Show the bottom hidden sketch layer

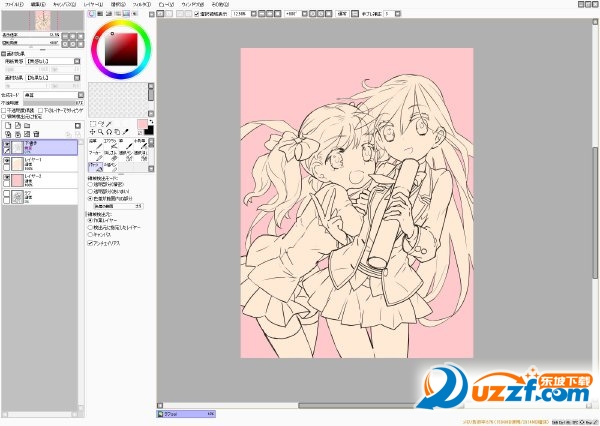click(x=7, y=193)
